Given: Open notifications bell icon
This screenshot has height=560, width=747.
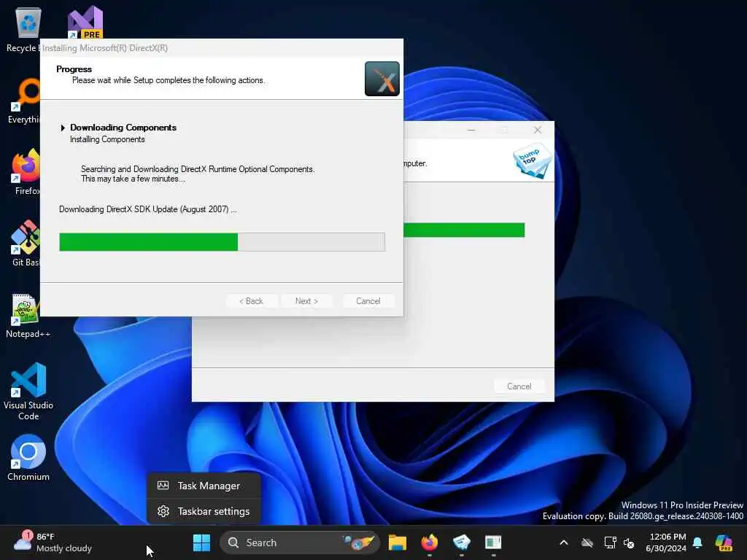Looking at the screenshot, I should tap(697, 542).
